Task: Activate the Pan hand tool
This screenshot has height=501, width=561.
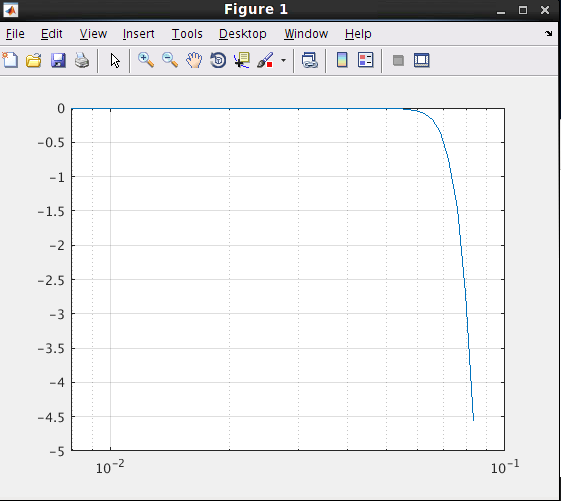Action: click(194, 60)
